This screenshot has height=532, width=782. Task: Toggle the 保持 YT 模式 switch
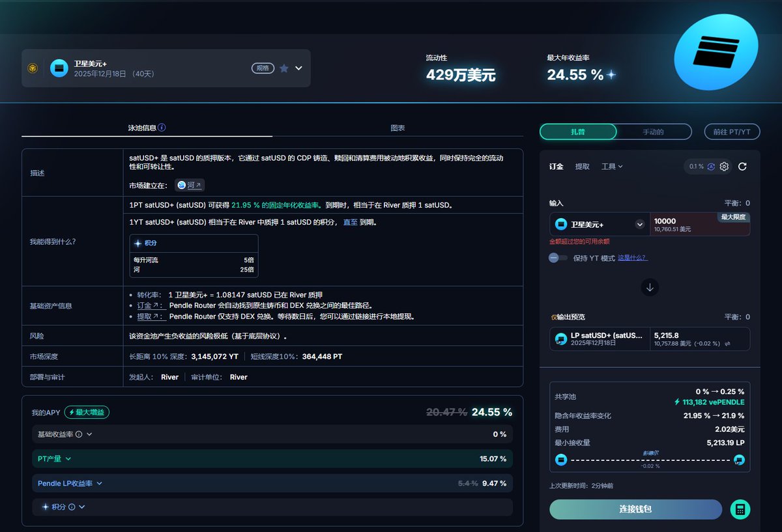(x=558, y=258)
